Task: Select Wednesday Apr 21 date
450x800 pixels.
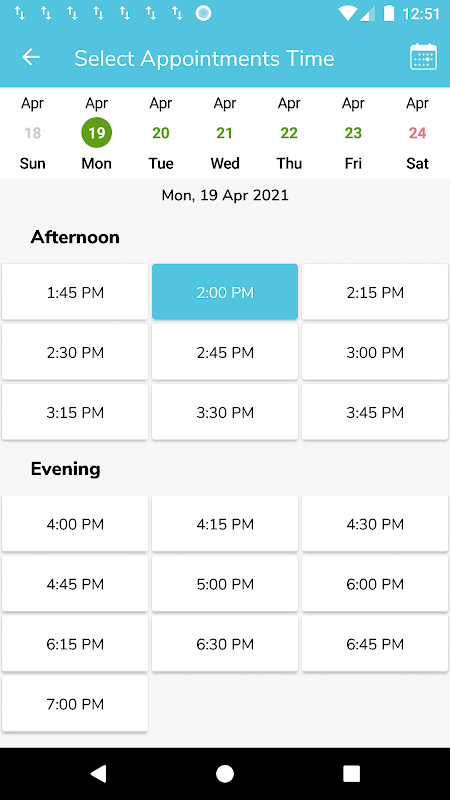Action: (225, 133)
